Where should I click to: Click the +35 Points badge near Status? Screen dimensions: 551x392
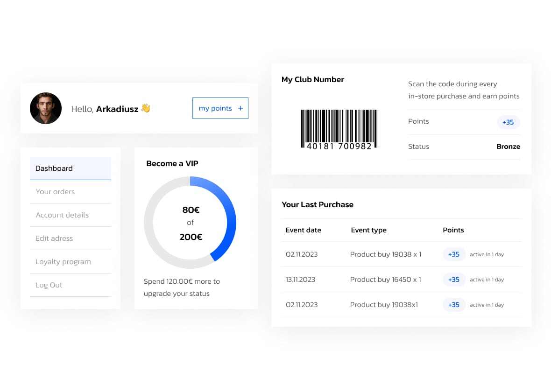click(x=508, y=122)
